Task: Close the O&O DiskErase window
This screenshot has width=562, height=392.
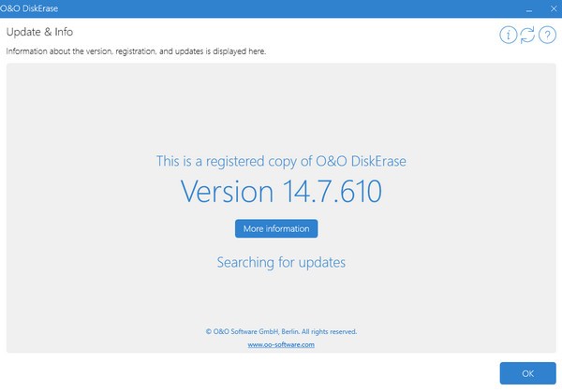Action: 554,8
